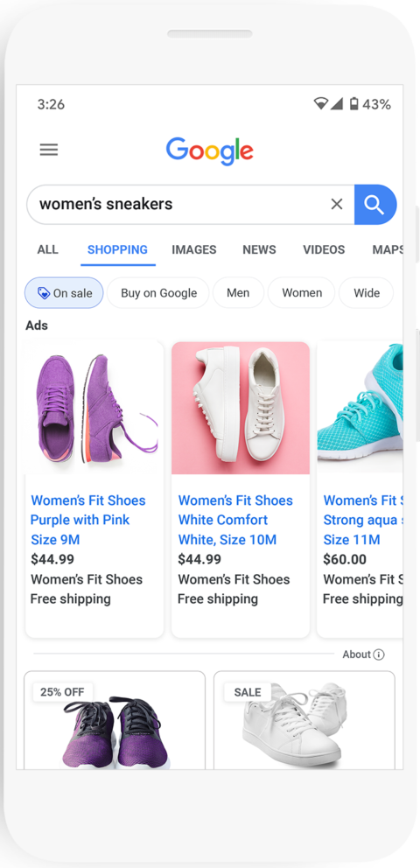The width and height of the screenshot is (420, 868).
Task: Open the hamburger menu icon
Action: tap(49, 150)
